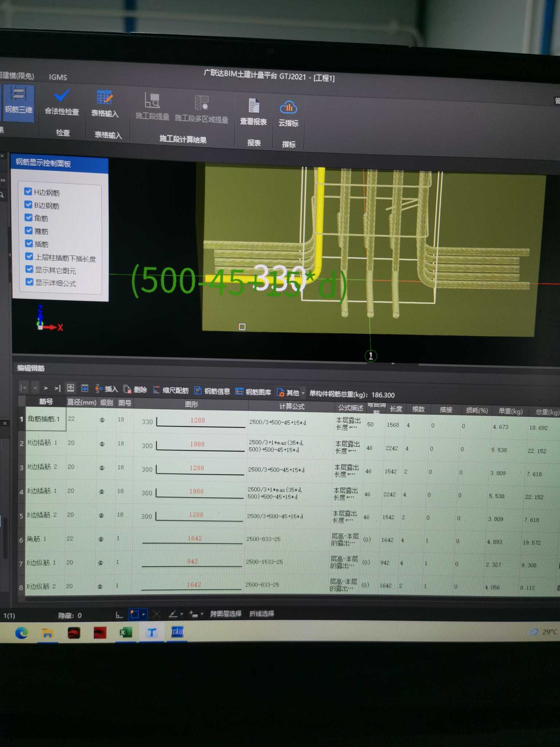Open the IGMS ribbon tab
The width and height of the screenshot is (560, 747).
[x=58, y=77]
